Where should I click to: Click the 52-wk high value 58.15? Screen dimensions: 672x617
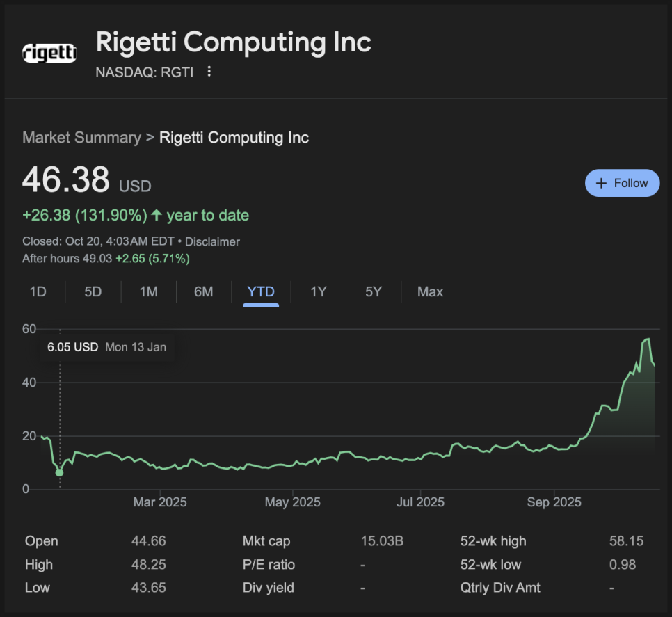pos(626,541)
